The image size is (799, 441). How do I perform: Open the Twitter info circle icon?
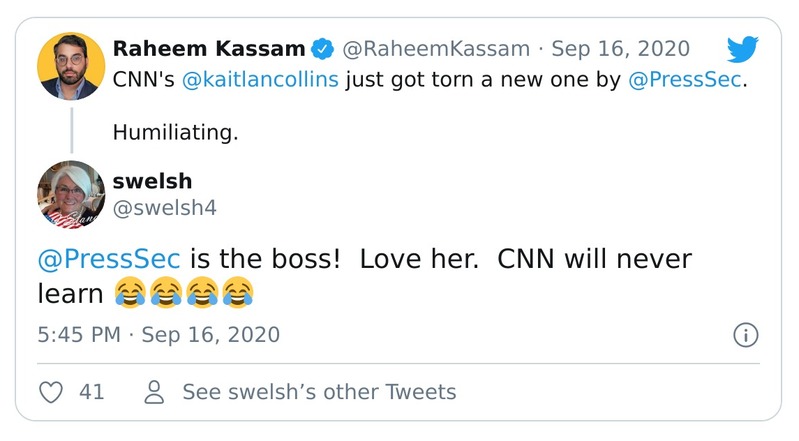click(x=745, y=334)
